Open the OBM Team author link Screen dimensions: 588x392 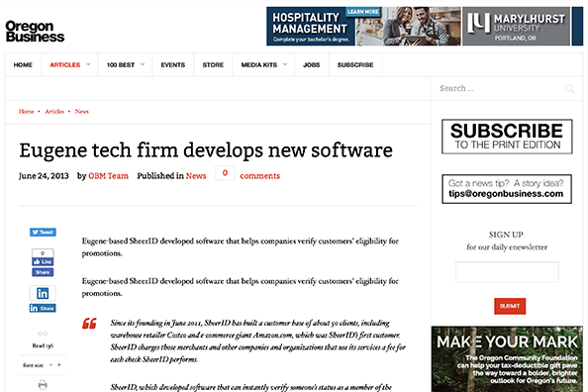coord(108,176)
